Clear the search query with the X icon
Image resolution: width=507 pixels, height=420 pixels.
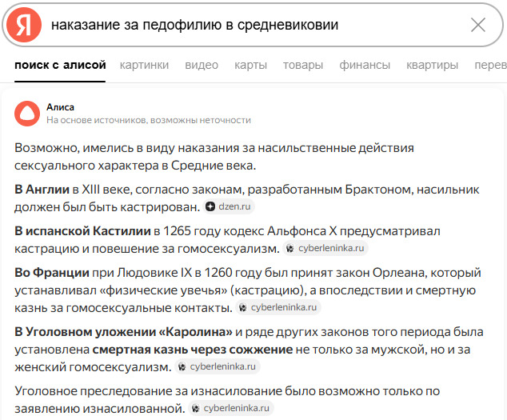coord(478,25)
